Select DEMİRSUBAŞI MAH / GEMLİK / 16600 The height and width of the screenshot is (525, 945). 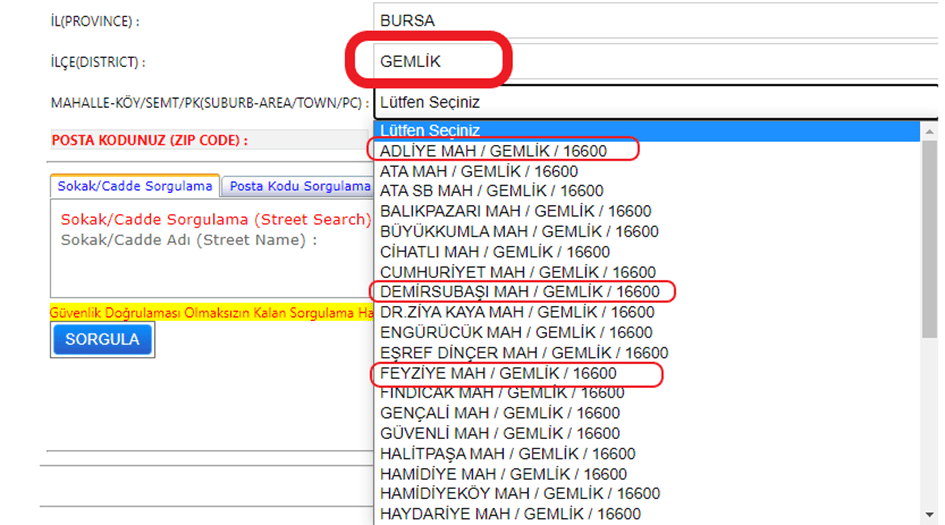point(520,292)
